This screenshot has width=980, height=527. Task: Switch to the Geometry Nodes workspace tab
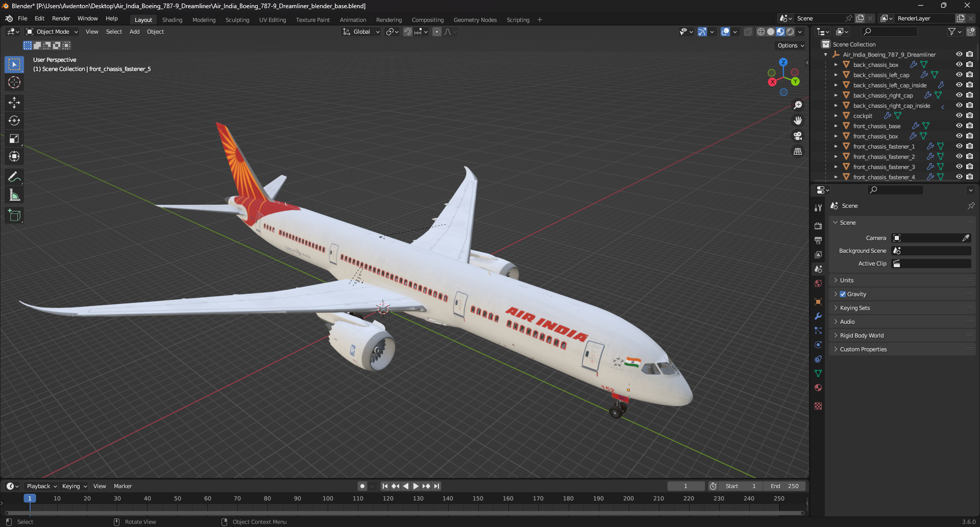pos(475,20)
